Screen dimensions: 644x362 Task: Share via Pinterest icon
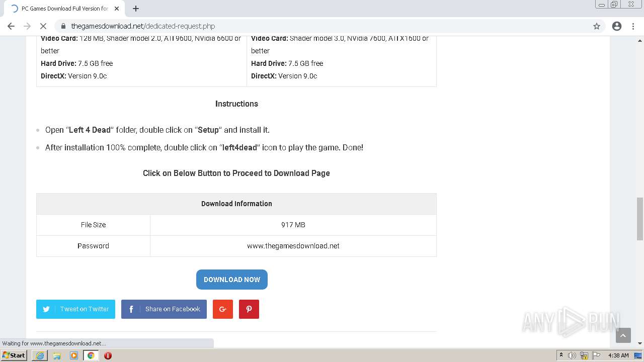pos(249,309)
